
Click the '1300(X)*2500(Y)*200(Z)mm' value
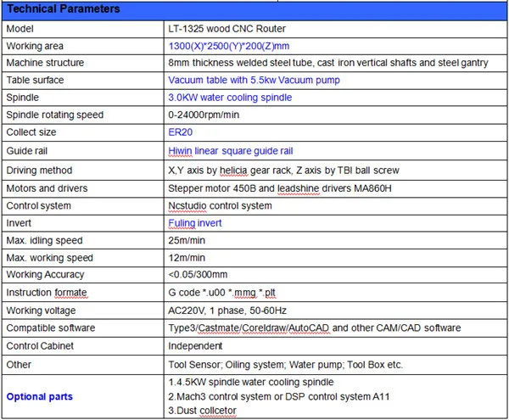click(229, 46)
